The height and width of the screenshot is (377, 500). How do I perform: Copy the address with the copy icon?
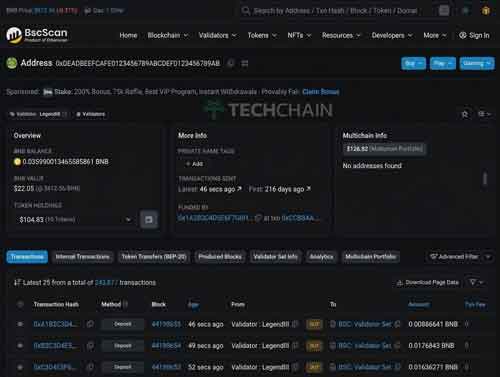tap(230, 63)
